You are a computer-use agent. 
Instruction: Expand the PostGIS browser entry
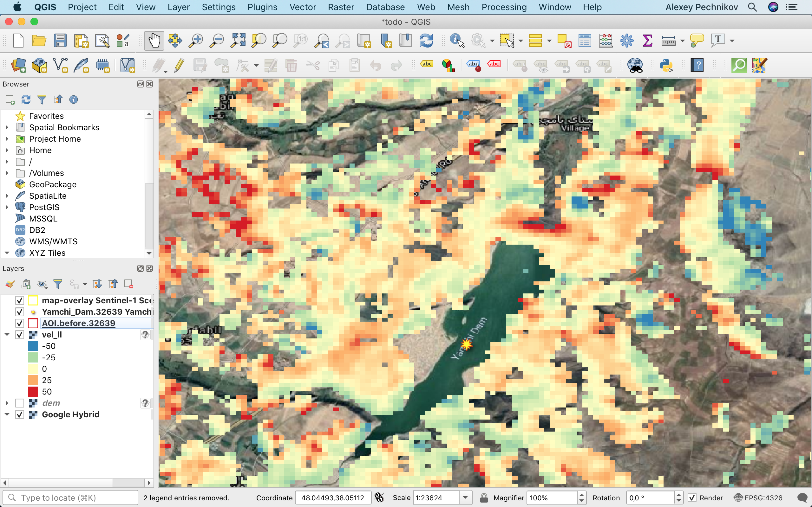(7, 207)
